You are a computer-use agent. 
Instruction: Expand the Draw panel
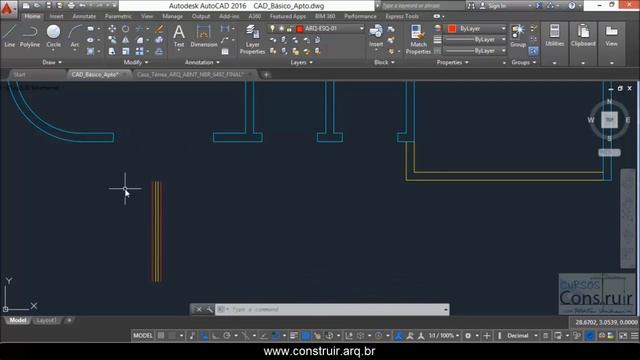[x=52, y=62]
